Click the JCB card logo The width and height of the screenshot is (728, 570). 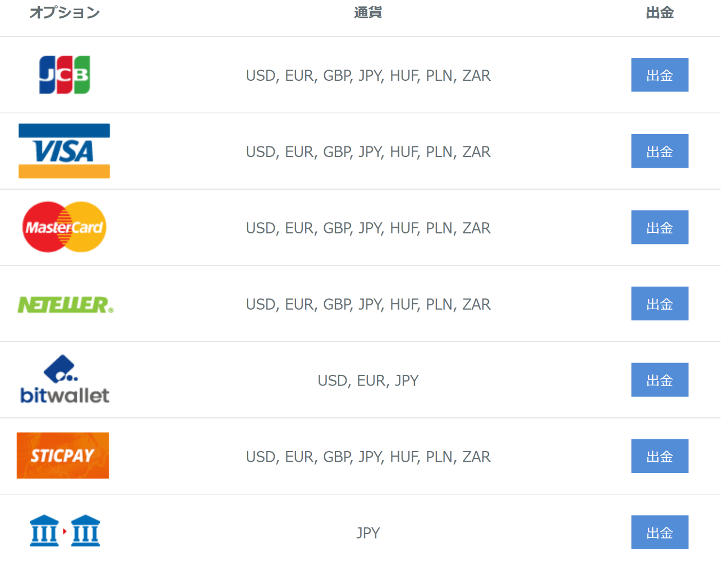pyautogui.click(x=64, y=75)
